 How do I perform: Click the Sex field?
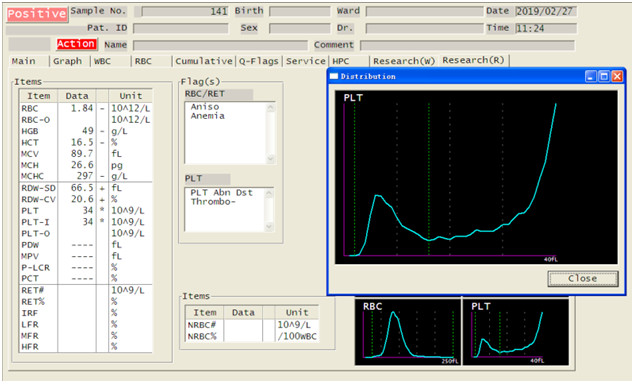pyautogui.click(x=300, y=28)
